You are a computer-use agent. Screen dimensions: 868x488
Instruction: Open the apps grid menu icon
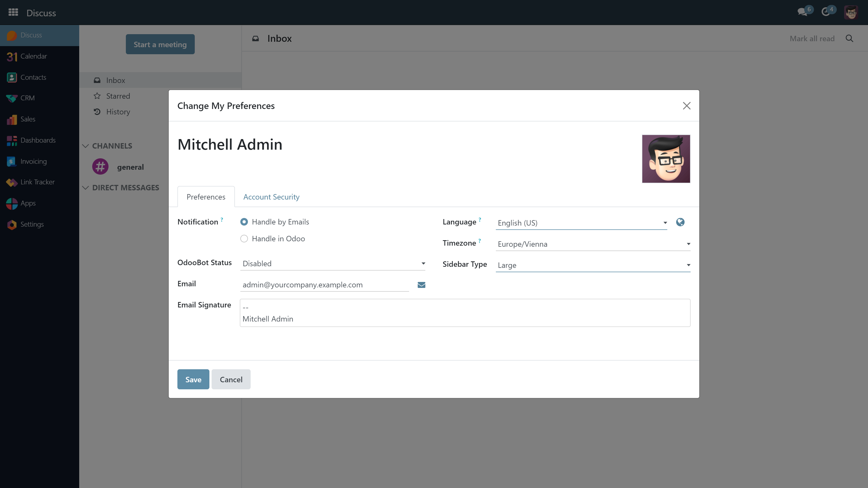point(13,12)
